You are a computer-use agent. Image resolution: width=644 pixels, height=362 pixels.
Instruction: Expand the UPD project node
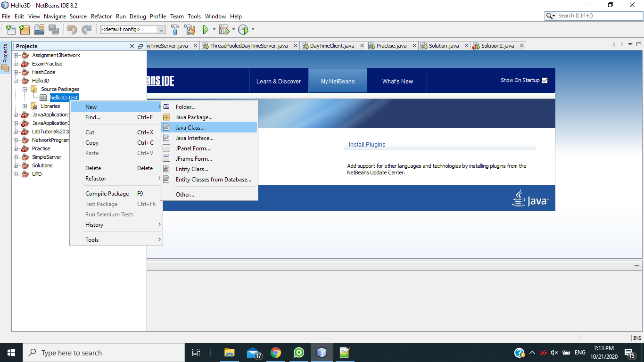tap(16, 174)
